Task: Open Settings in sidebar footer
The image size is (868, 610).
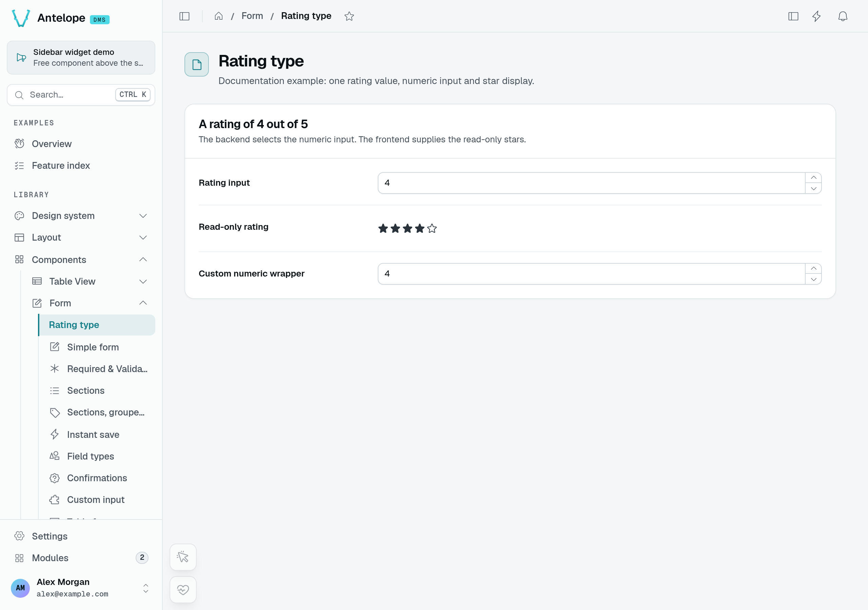Action: point(81,536)
